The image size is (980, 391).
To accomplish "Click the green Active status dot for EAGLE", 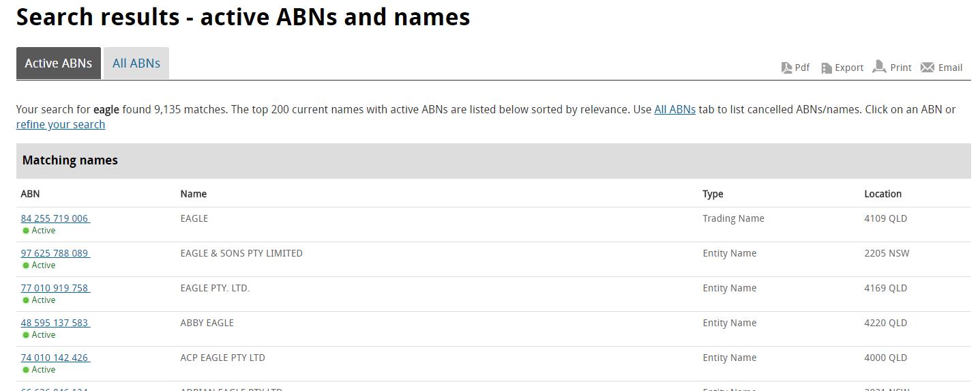I will 26,231.
